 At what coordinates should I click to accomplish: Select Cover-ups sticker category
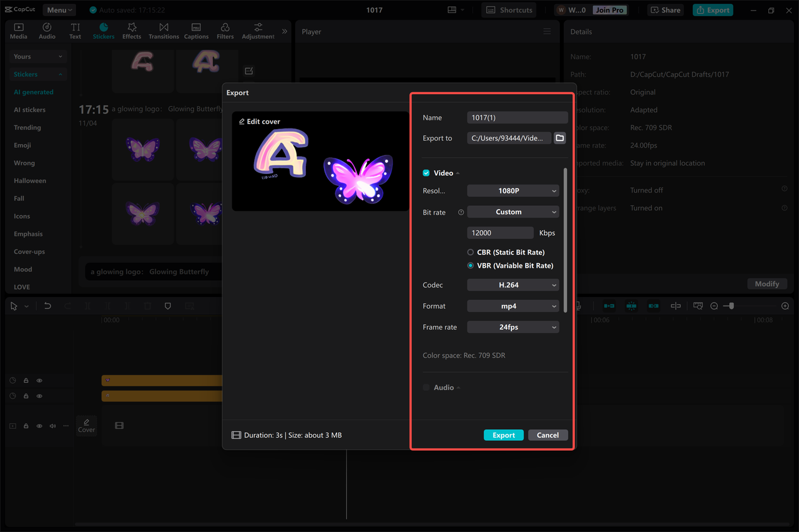click(x=29, y=252)
